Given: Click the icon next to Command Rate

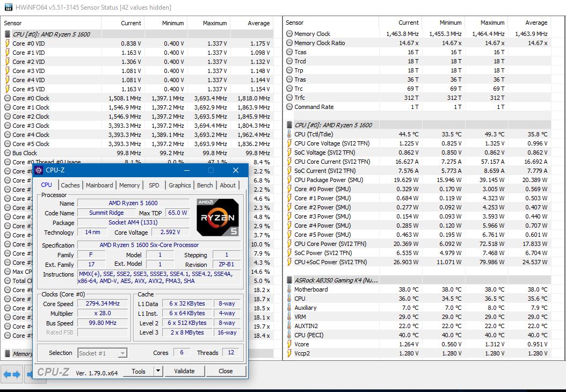Looking at the screenshot, I should [289, 107].
